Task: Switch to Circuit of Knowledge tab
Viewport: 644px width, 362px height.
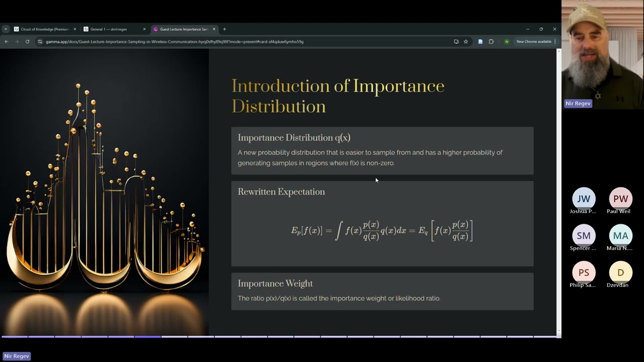Action: (45, 29)
